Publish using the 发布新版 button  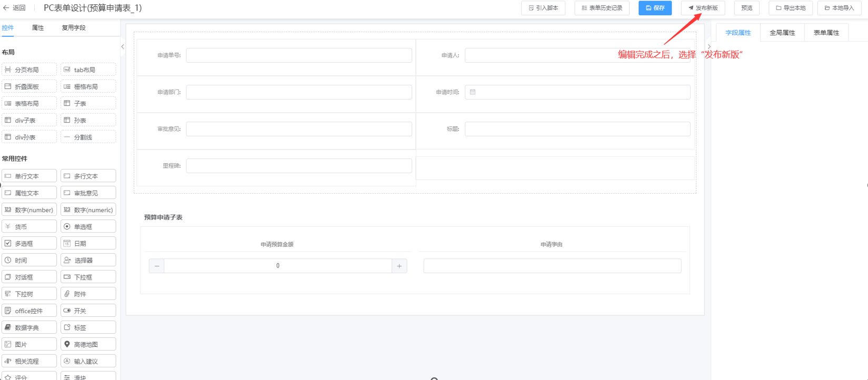tap(703, 8)
